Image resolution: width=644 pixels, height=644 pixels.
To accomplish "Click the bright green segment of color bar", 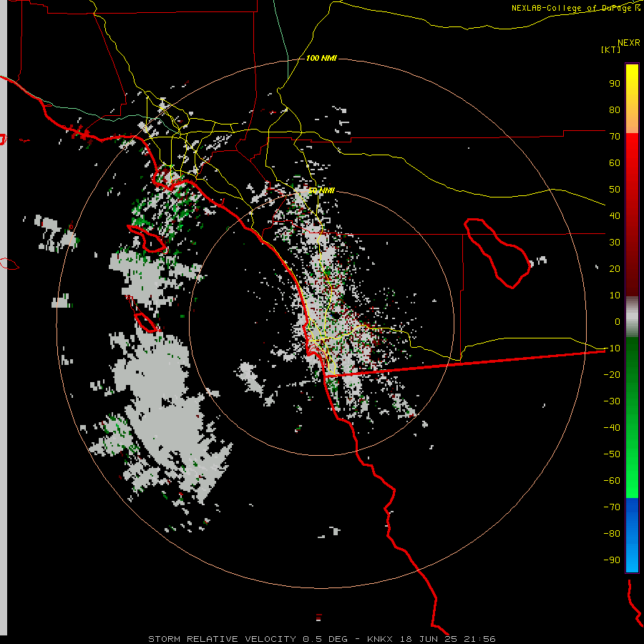I will click(x=632, y=472).
